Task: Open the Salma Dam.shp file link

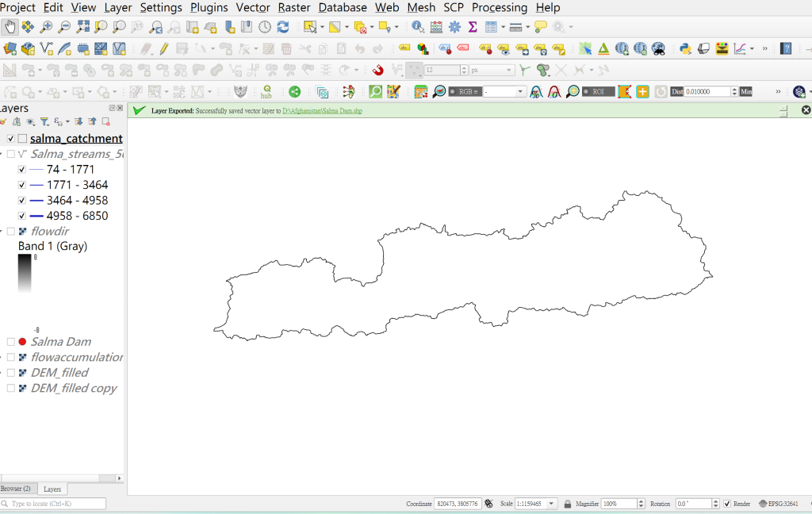Action: 322,110
